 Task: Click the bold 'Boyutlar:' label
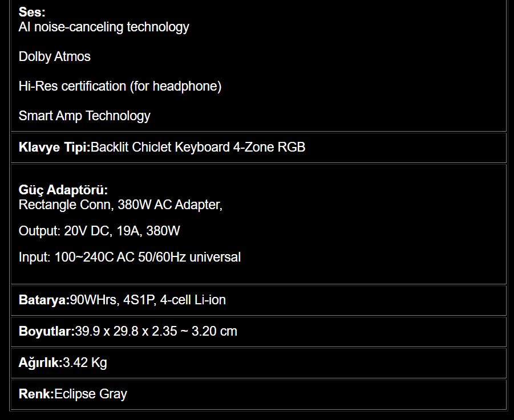tap(46, 331)
